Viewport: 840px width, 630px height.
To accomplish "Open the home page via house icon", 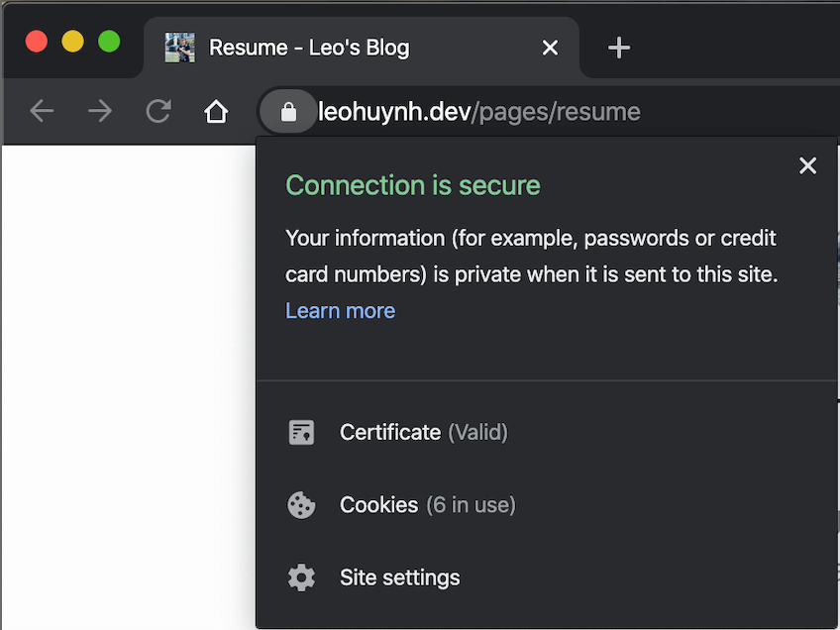I will click(216, 111).
